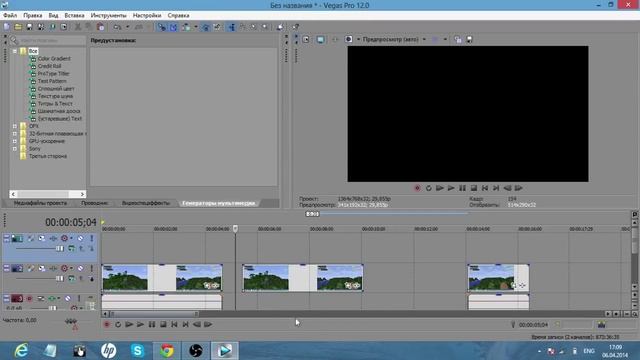Viewport: 640px width, 360px height.
Task: Expand the 32-битная плавающая folder
Action: tap(15, 133)
